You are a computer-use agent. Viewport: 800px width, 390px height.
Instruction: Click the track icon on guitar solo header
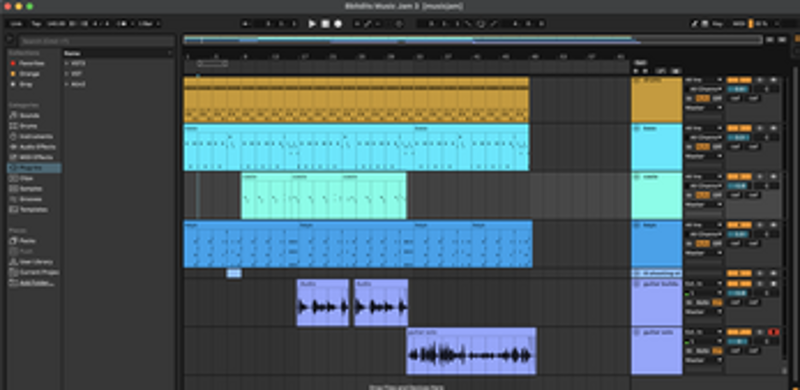[x=637, y=332]
